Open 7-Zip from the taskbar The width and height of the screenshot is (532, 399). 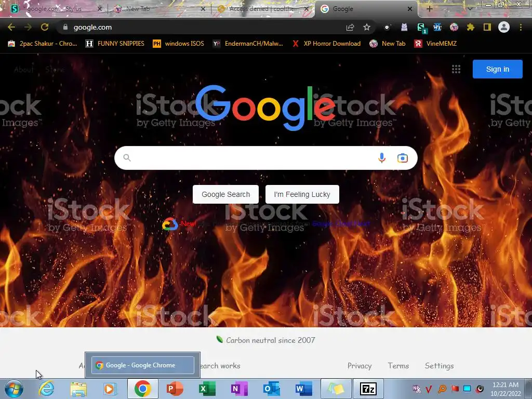point(368,389)
